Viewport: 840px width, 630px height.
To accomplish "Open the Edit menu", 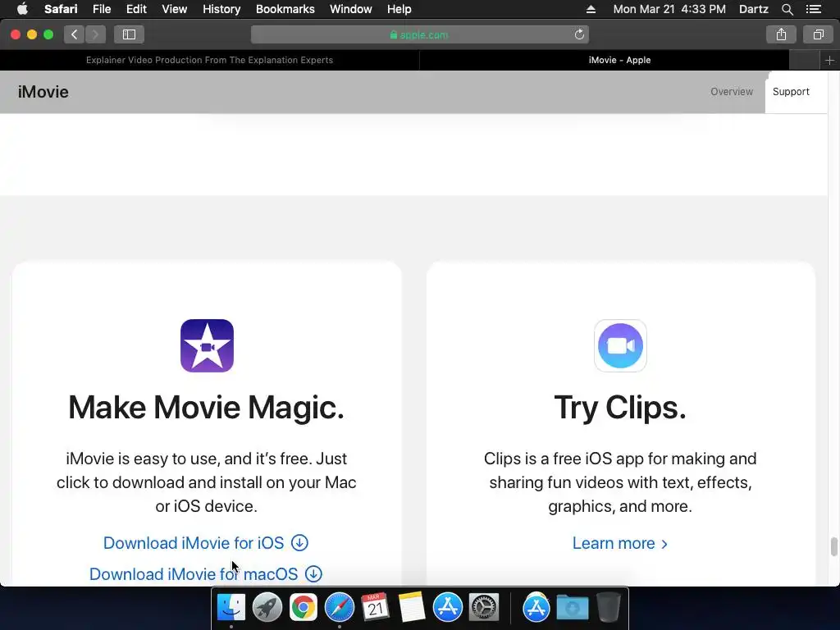I will 136,9.
